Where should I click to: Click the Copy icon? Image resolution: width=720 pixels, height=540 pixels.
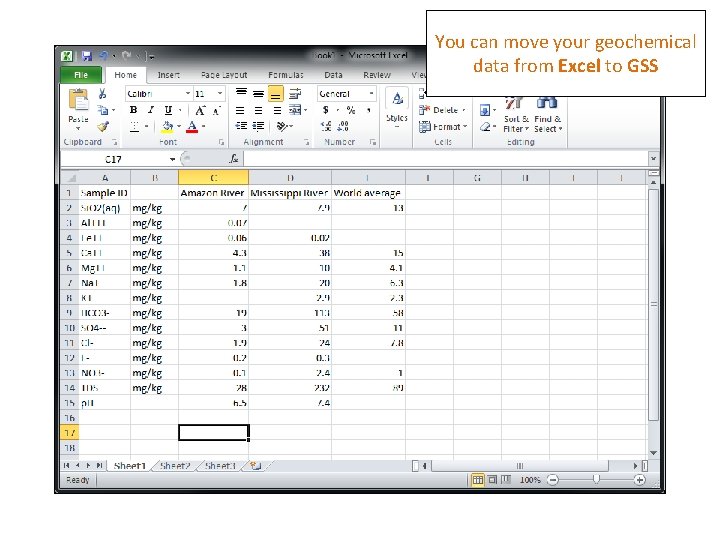(103, 110)
